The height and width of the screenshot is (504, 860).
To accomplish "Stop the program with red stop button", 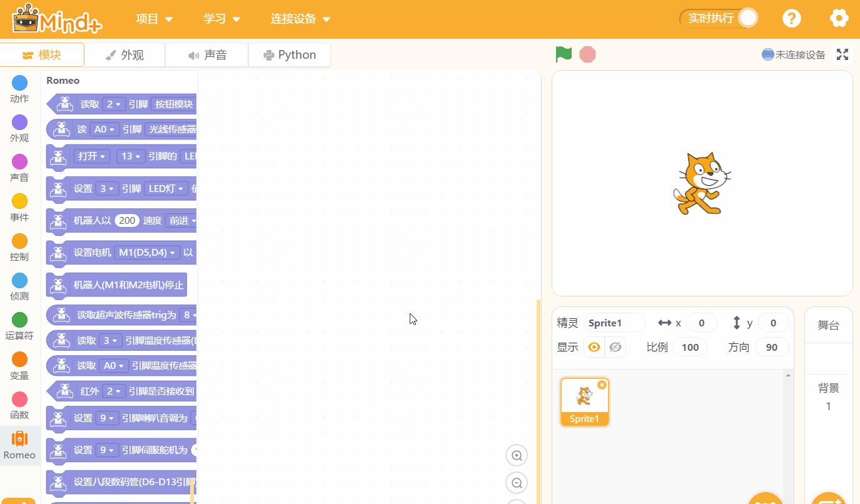I will (587, 54).
